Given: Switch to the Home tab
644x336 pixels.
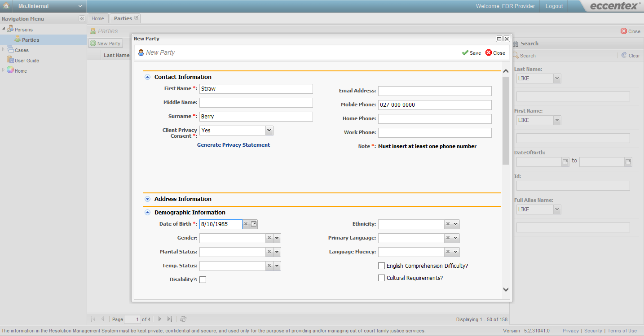Looking at the screenshot, I should point(97,18).
